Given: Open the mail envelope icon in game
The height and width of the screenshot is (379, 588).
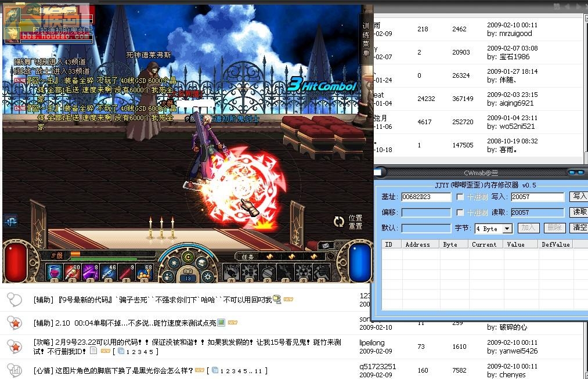Looking at the screenshot, I should [x=326, y=246].
